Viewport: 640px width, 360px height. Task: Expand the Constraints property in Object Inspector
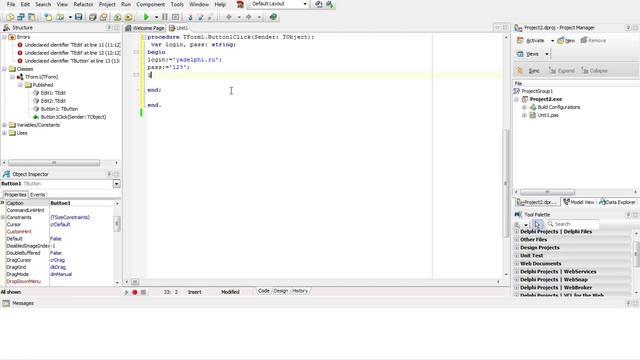coord(3,218)
